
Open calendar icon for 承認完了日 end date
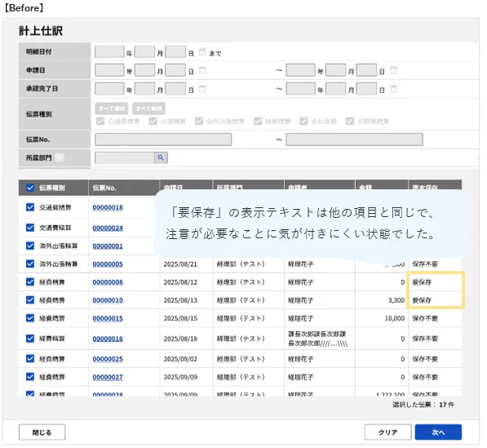click(x=393, y=89)
